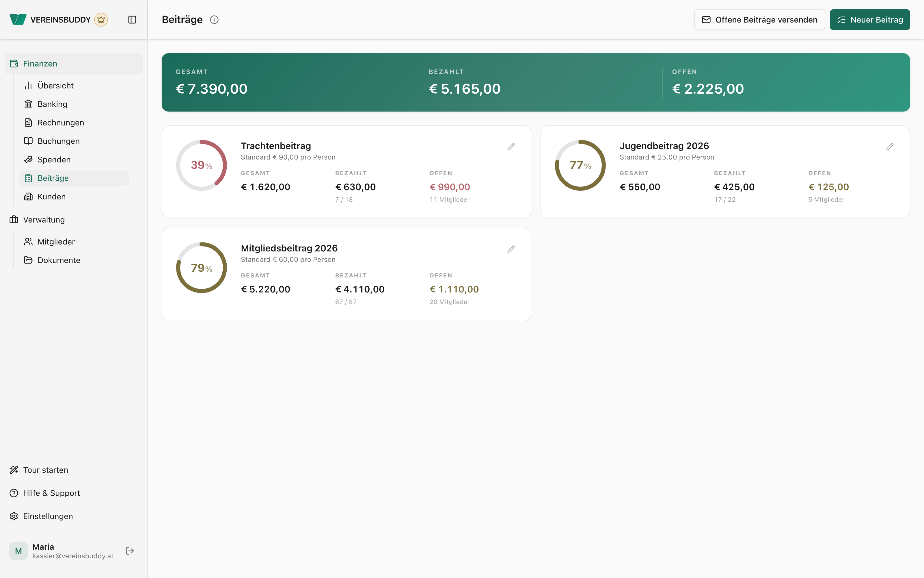Open Spenden page
This screenshot has height=578, width=924.
(74, 160)
